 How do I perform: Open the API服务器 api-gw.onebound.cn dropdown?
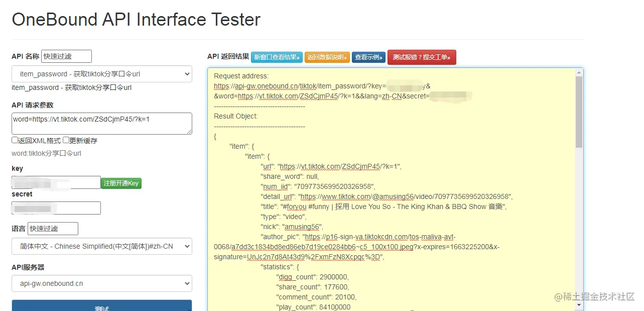102,283
